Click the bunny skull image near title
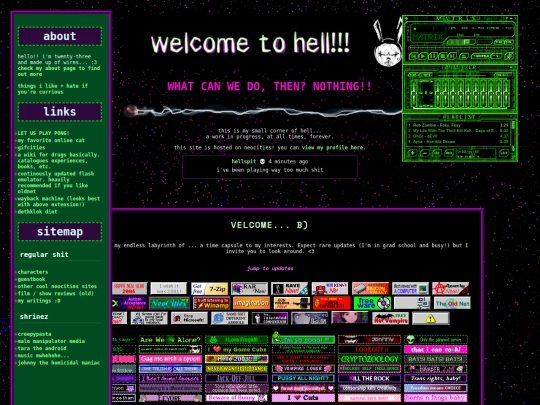The image size is (540, 405). [x=388, y=43]
